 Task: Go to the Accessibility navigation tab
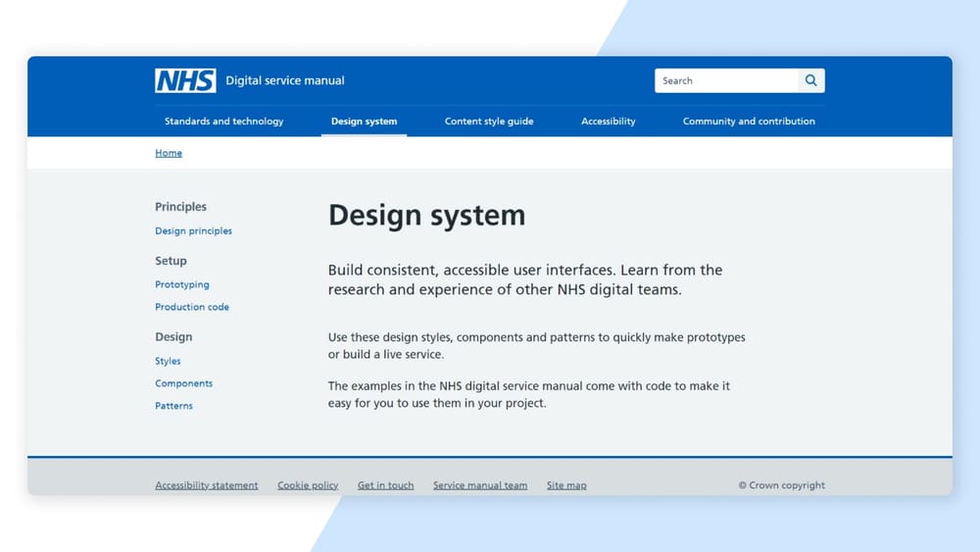pos(608,122)
